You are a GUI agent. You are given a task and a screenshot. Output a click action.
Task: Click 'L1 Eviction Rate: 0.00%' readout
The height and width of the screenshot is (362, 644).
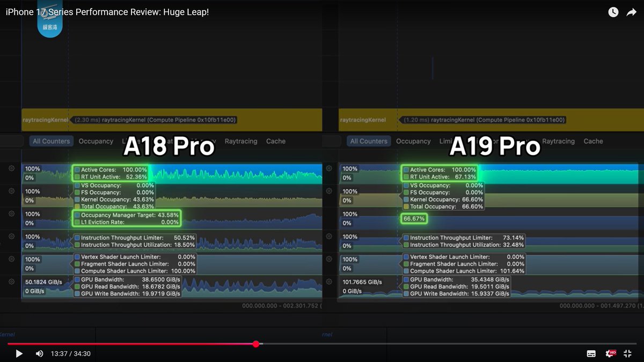(x=126, y=222)
